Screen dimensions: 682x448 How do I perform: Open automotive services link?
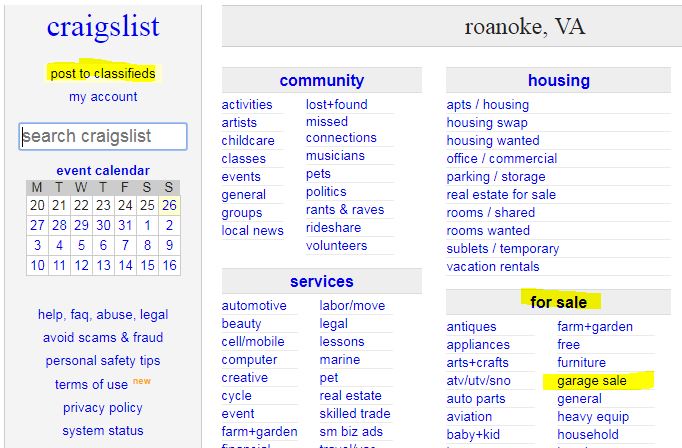pyautogui.click(x=254, y=306)
